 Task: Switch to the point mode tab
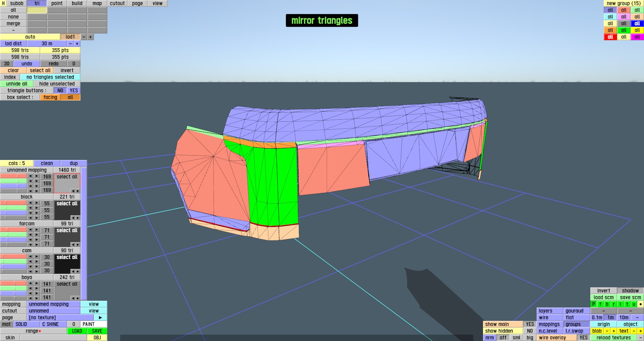click(x=57, y=3)
